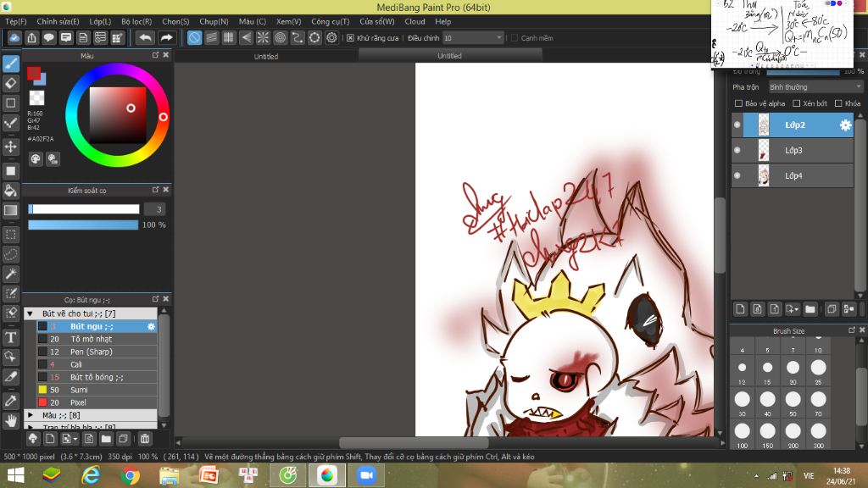Enable the Xén bớt clipping checkbox
This screenshot has height=488, width=868.
click(796, 103)
